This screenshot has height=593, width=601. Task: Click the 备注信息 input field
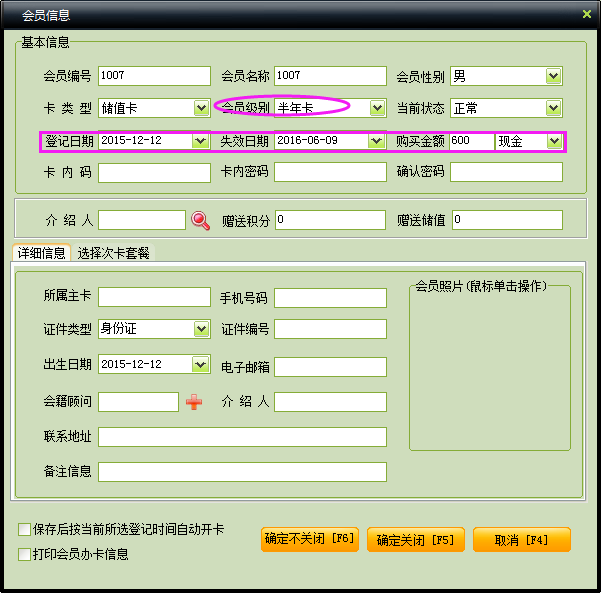coord(242,472)
